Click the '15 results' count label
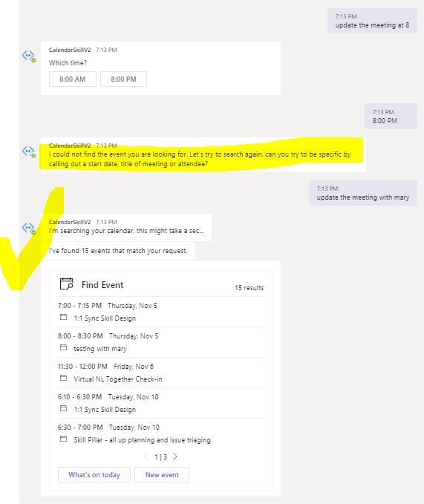 (x=249, y=288)
